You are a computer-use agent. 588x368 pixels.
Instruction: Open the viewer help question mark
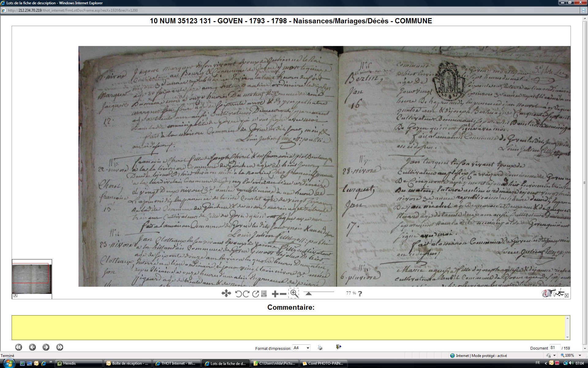pyautogui.click(x=360, y=293)
